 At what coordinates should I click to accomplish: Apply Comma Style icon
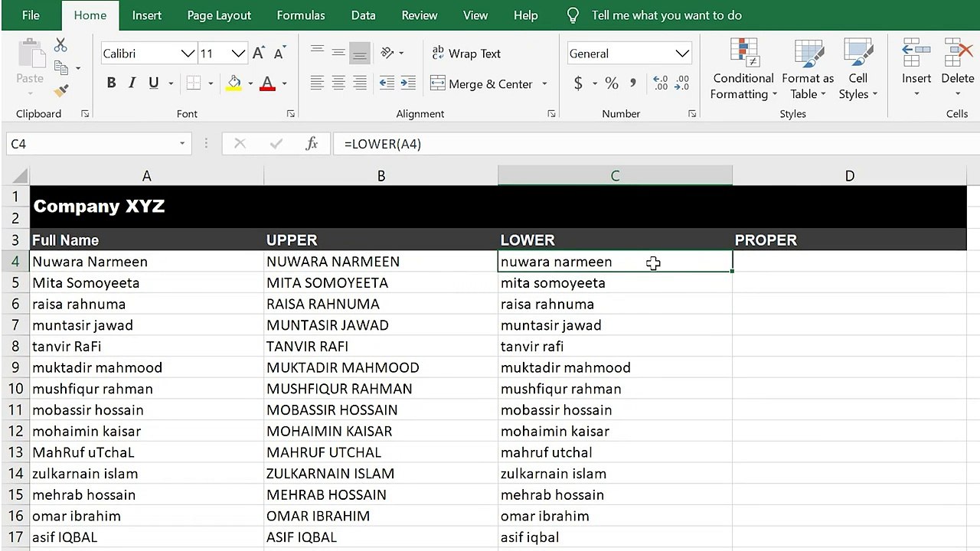pyautogui.click(x=633, y=83)
